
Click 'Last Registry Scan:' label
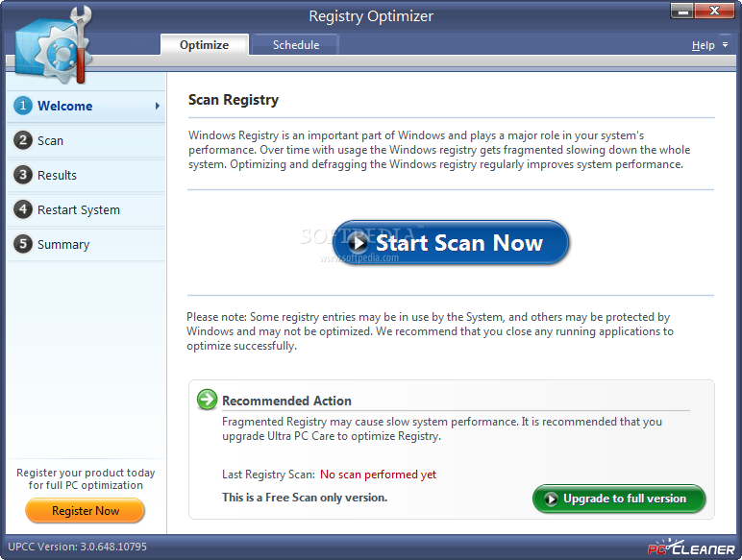[268, 475]
